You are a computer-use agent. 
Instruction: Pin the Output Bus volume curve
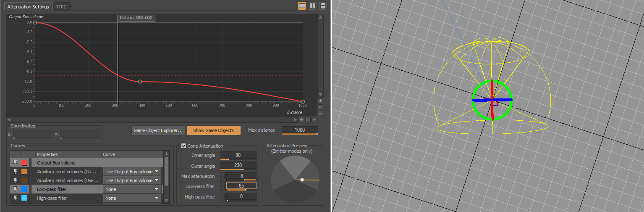(16, 162)
